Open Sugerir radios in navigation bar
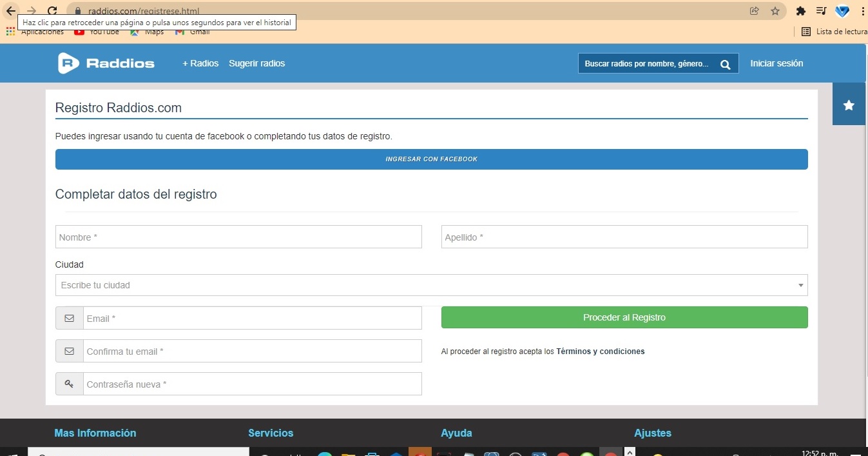 [x=256, y=63]
